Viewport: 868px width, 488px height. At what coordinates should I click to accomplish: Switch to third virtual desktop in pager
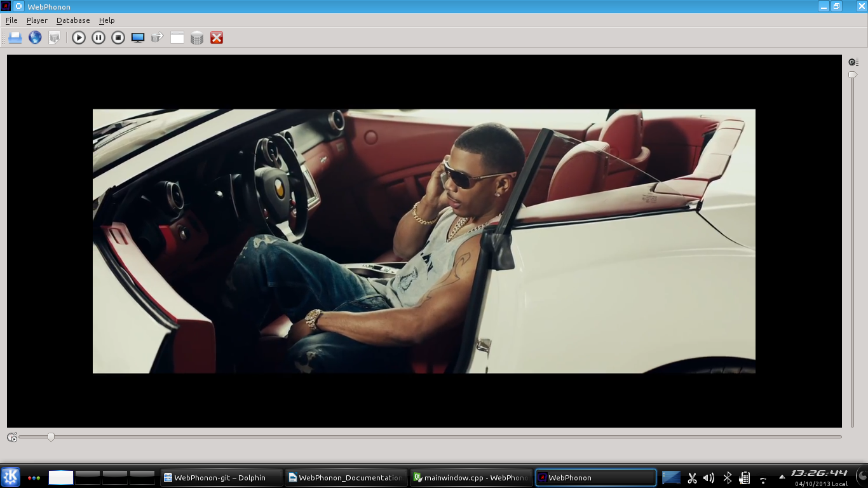pos(115,478)
